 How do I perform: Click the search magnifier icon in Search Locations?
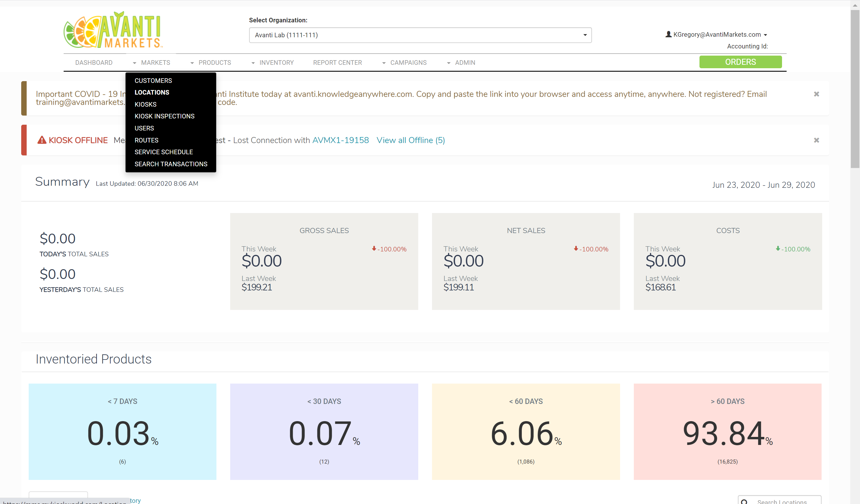point(744,502)
